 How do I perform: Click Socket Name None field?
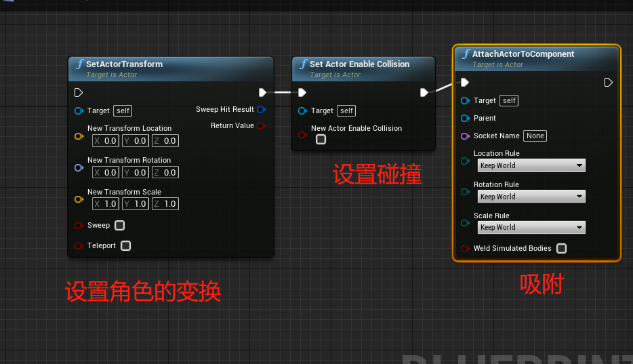tap(535, 136)
